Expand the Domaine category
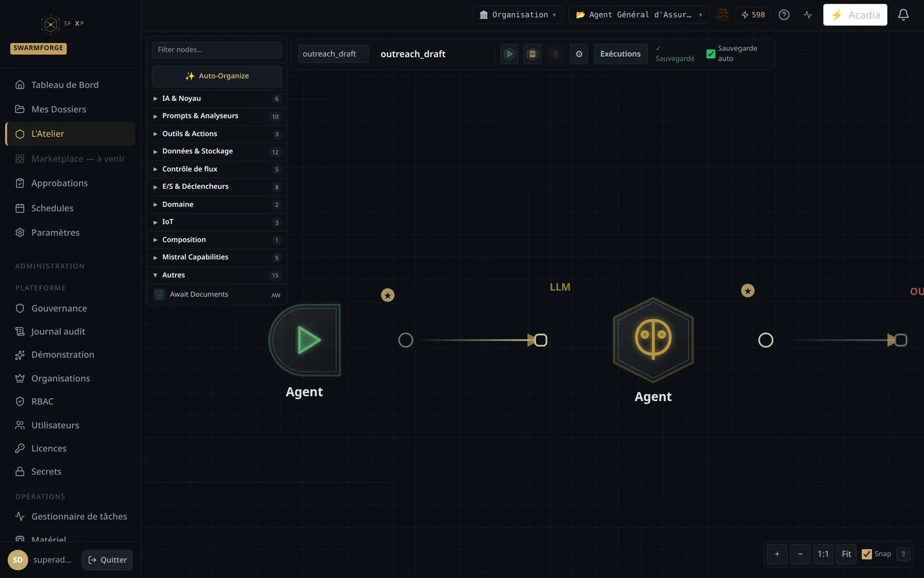The image size is (924, 578). (216, 205)
